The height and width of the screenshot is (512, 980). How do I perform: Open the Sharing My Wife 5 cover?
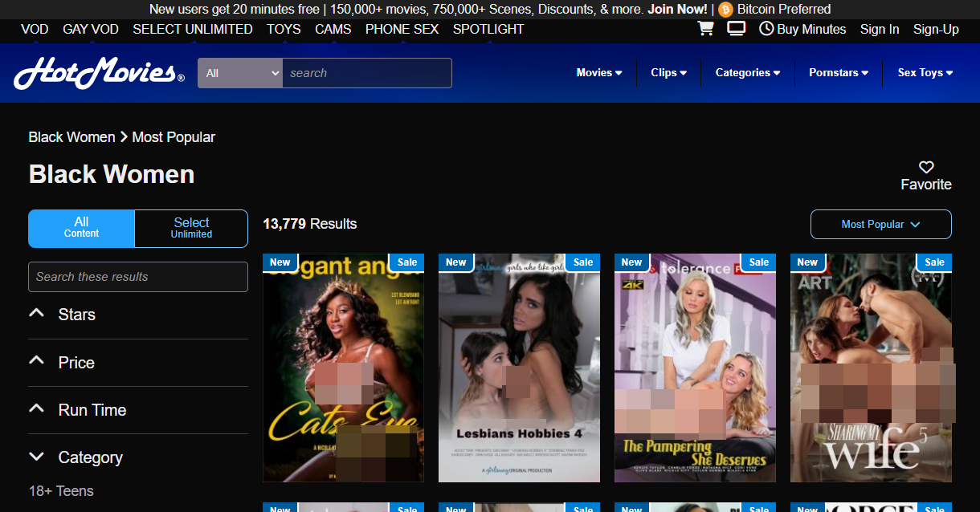pyautogui.click(x=871, y=368)
